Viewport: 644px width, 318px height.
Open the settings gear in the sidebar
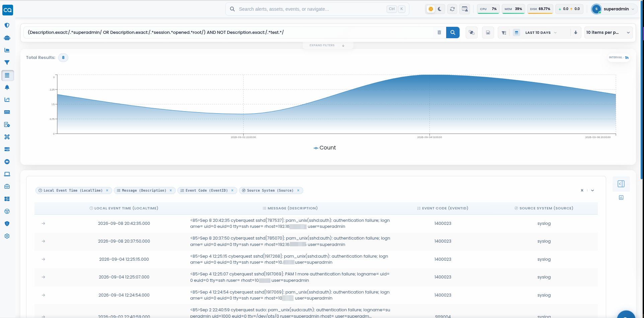tap(7, 236)
